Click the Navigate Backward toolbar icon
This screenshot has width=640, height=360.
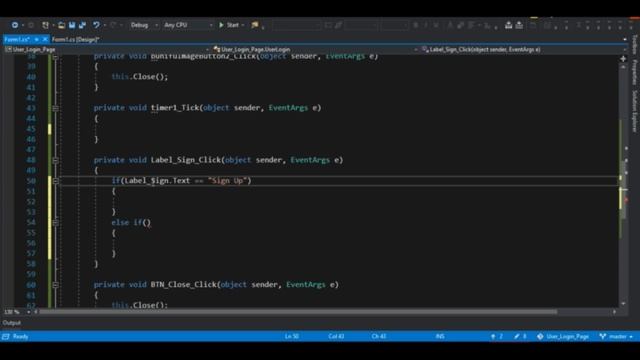[15, 25]
